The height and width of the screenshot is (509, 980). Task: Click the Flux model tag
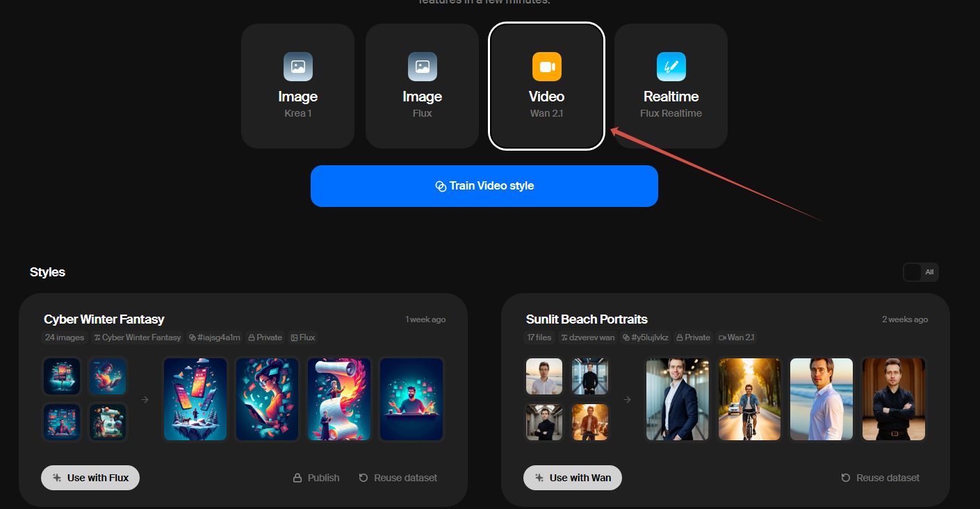[x=303, y=337]
